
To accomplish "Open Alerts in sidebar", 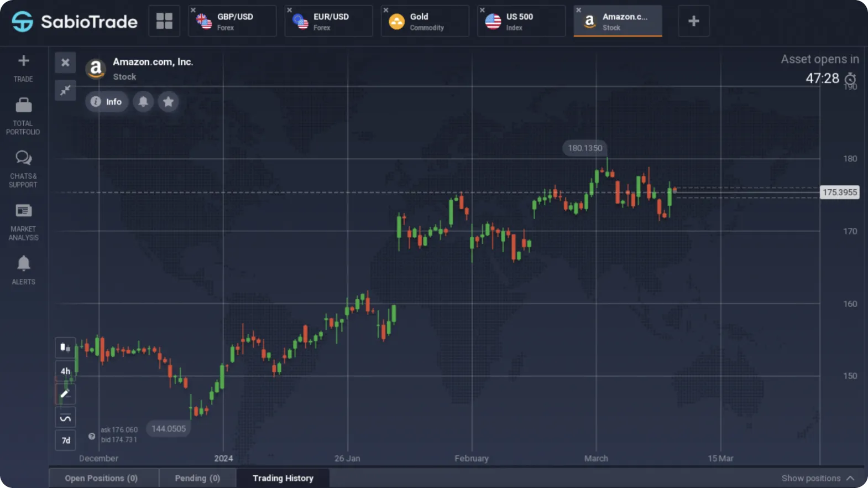I will (23, 270).
